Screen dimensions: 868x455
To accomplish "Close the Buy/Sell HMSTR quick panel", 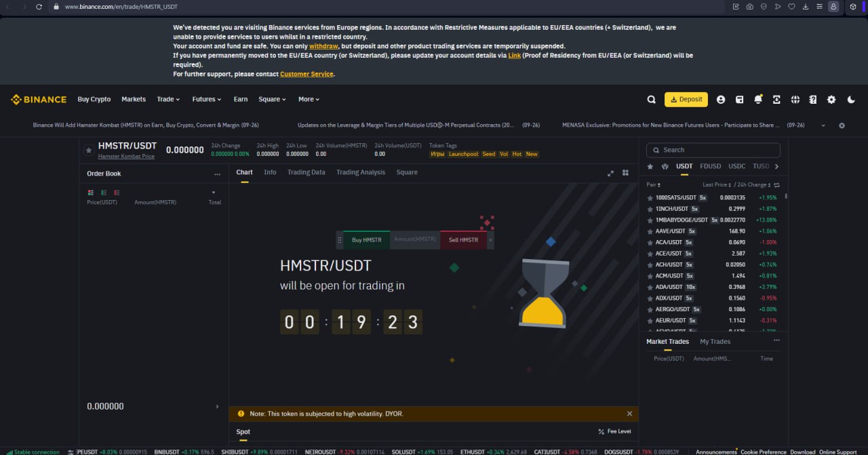I will point(490,240).
